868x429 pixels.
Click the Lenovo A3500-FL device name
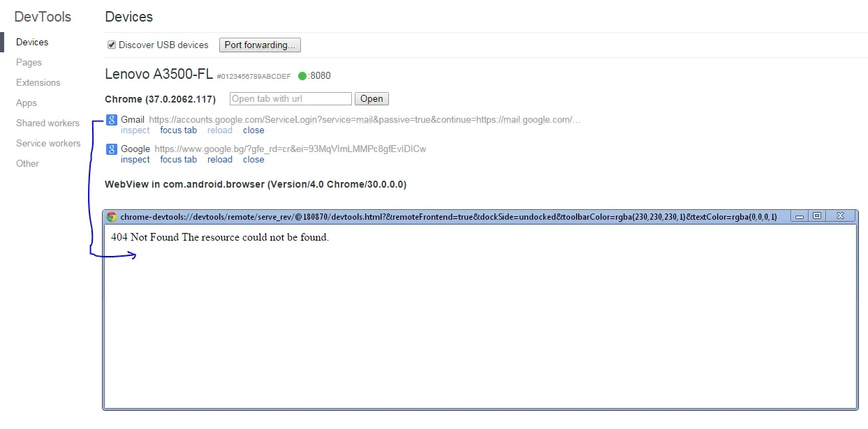159,75
